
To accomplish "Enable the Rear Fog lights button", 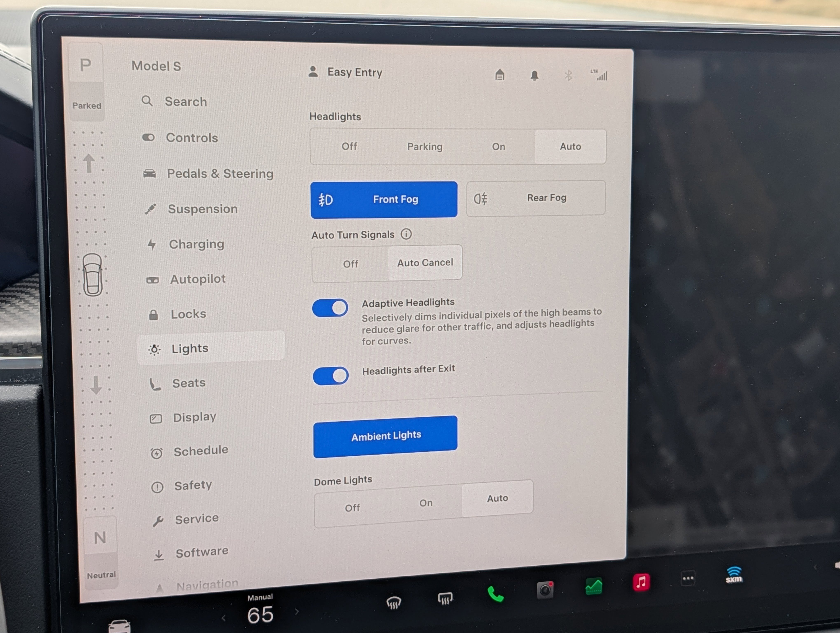I will pyautogui.click(x=535, y=198).
